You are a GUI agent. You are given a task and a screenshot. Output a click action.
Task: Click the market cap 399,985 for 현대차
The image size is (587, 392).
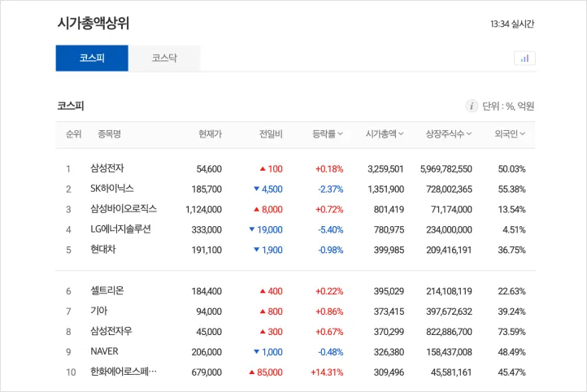point(389,250)
